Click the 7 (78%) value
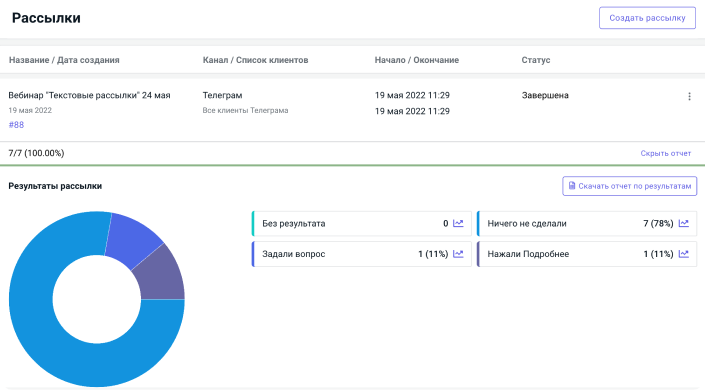The height and width of the screenshot is (390, 705). [x=658, y=224]
